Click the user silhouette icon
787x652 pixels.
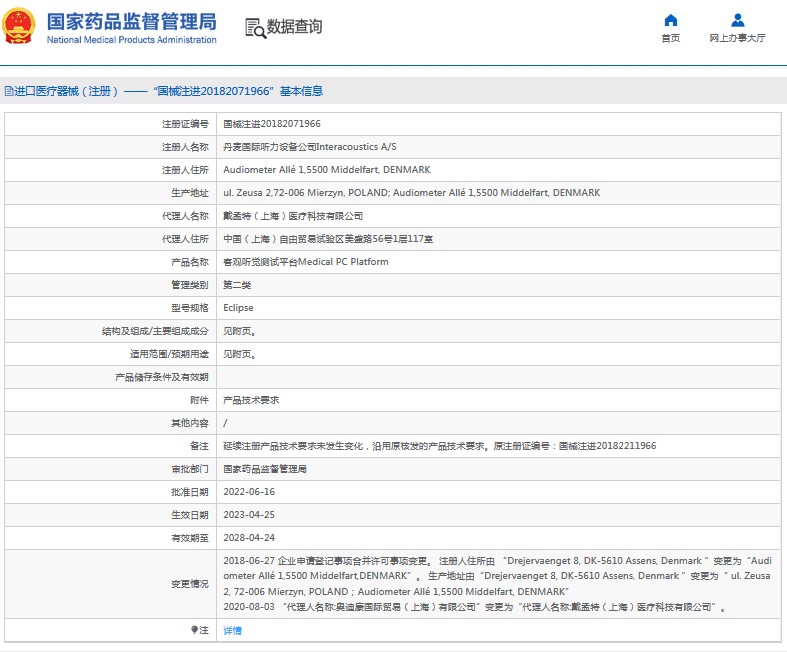[737, 20]
